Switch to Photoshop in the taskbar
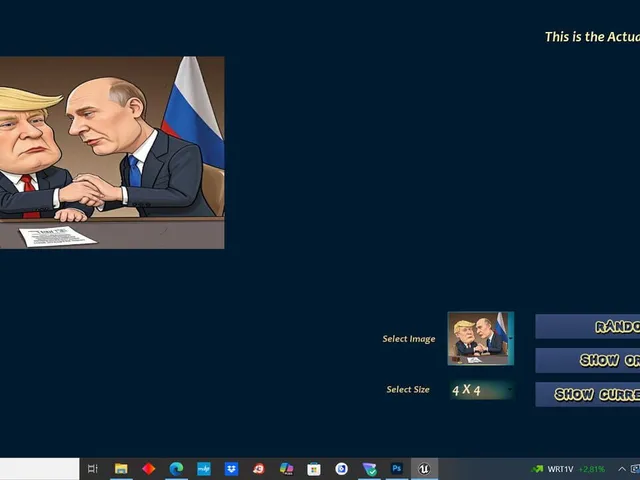The image size is (640, 480). coord(396,469)
